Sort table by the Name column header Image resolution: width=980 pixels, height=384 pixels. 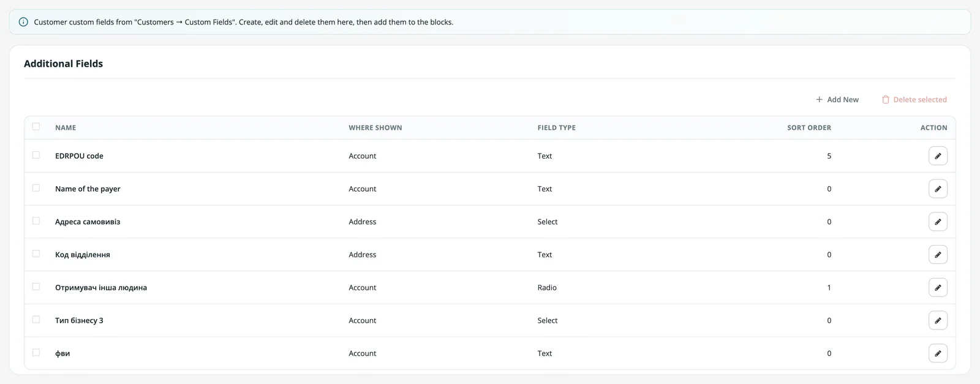tap(66, 128)
